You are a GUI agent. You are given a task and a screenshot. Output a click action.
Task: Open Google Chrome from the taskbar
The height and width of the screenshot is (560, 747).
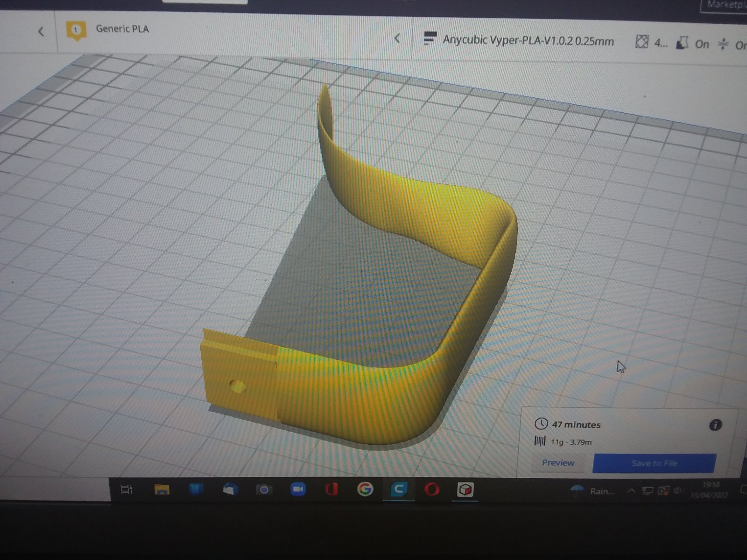(365, 489)
